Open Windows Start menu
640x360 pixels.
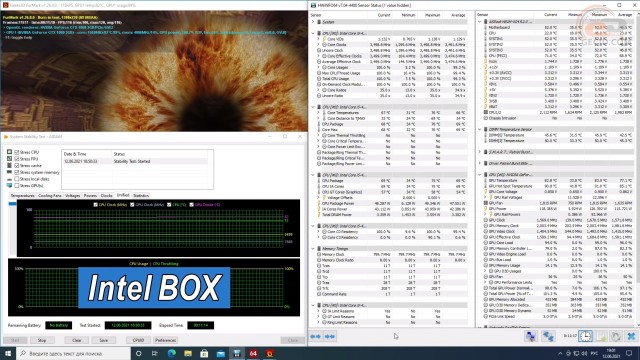tap(8, 353)
